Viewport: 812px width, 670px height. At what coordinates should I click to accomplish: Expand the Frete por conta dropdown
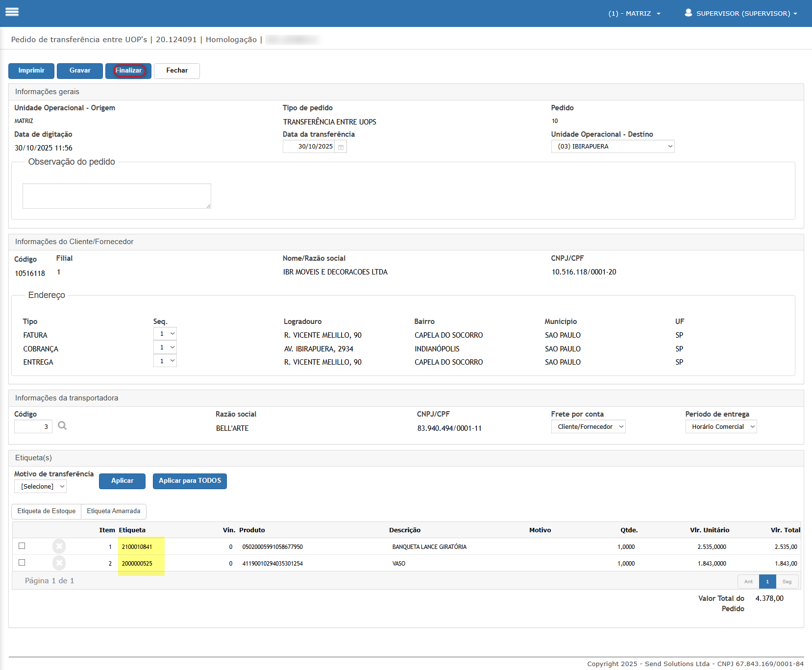[x=588, y=427]
